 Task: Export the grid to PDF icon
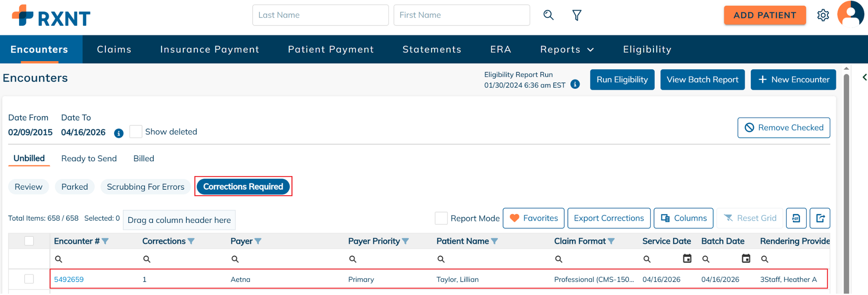796,218
